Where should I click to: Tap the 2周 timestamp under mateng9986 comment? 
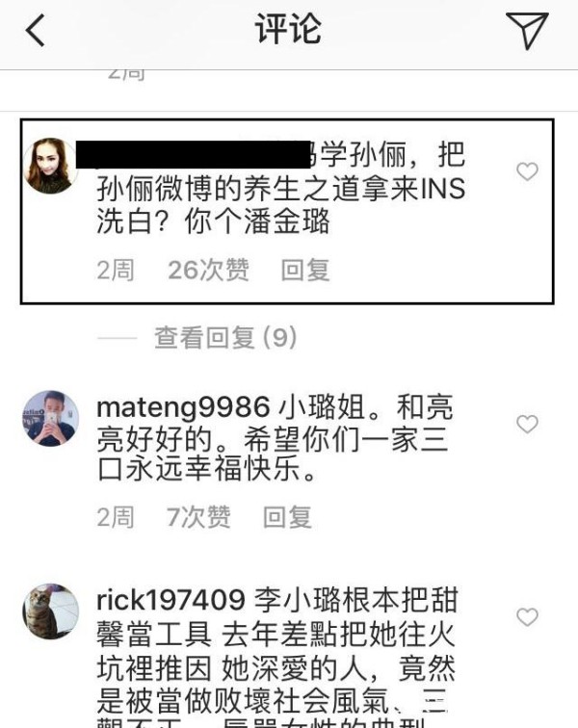[116, 517]
